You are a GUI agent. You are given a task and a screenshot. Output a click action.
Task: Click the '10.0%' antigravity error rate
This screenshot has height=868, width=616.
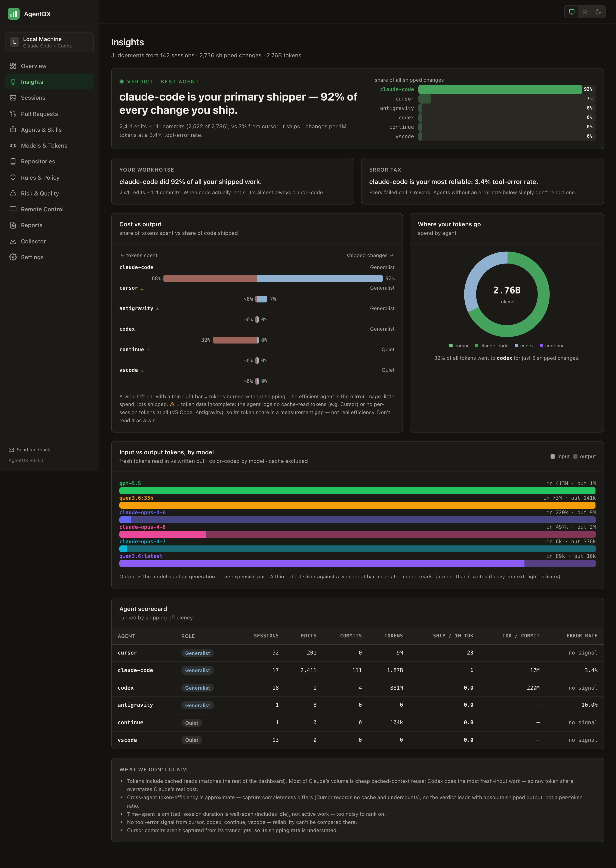click(x=589, y=705)
